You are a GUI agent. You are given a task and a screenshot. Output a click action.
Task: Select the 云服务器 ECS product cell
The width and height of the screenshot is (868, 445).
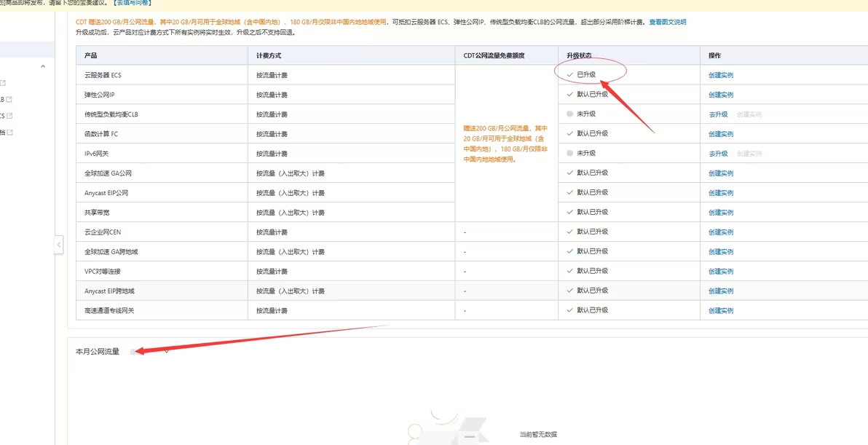click(162, 75)
